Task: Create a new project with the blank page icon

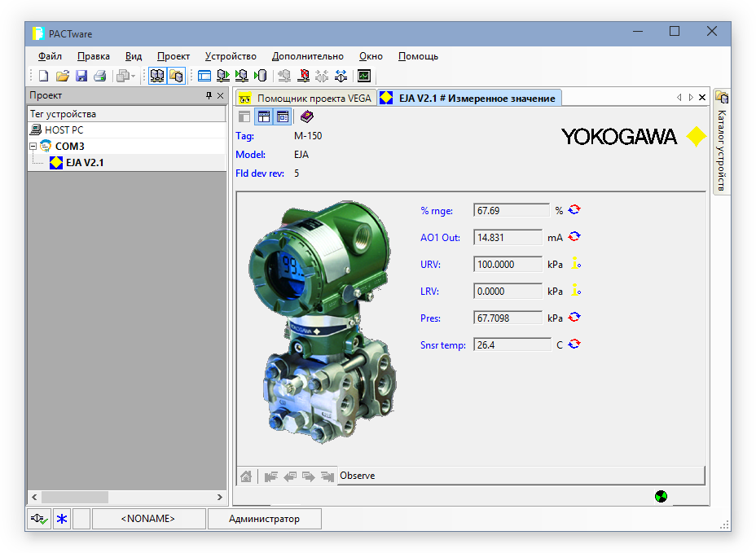Action: 43,76
